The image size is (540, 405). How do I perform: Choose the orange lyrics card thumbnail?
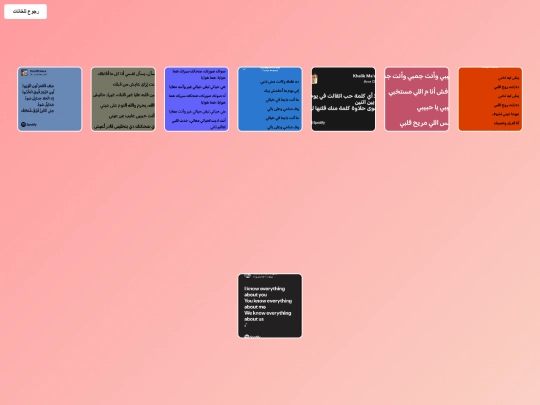[x=490, y=99]
